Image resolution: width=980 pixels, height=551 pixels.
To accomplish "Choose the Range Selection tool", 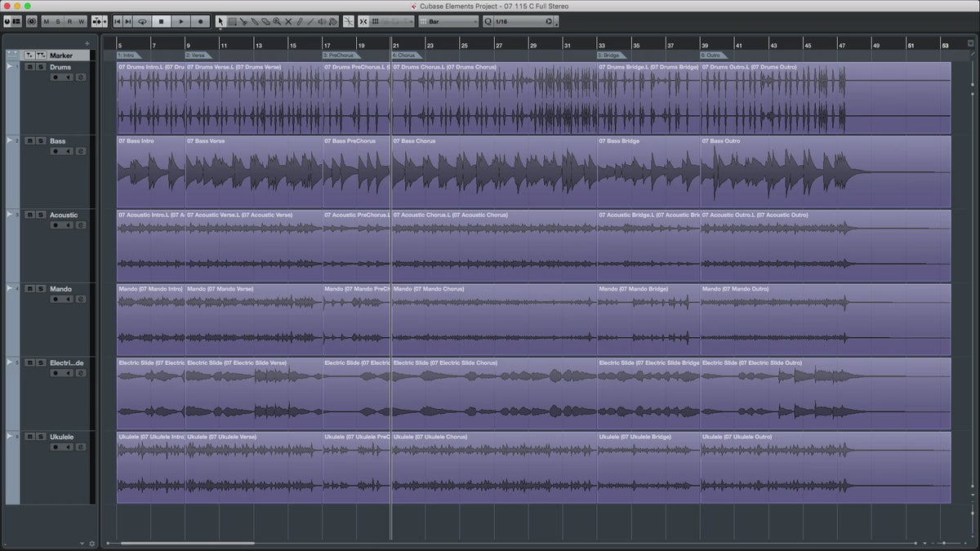I will click(232, 21).
